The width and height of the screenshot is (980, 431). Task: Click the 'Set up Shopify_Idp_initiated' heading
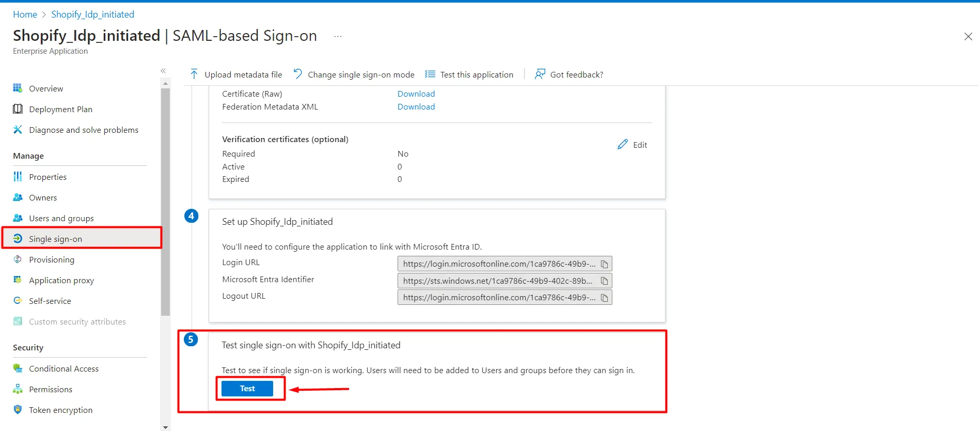(x=277, y=222)
